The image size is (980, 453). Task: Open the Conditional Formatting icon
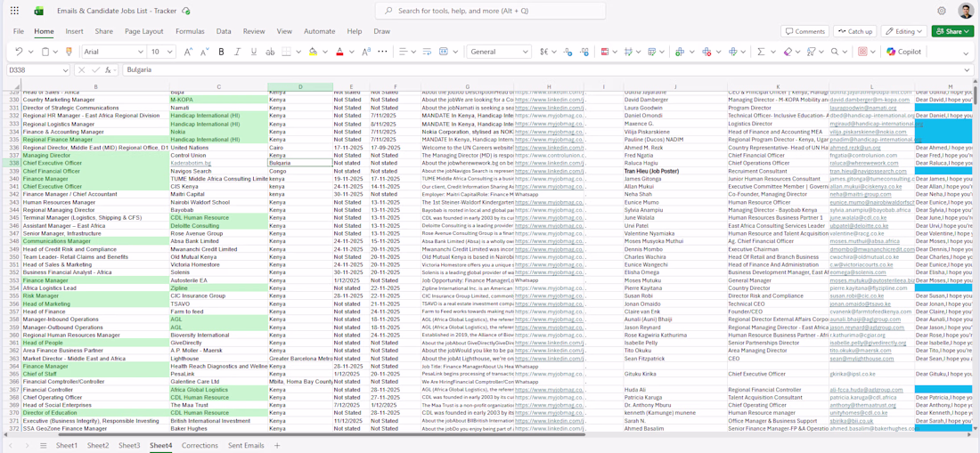[x=604, y=52]
